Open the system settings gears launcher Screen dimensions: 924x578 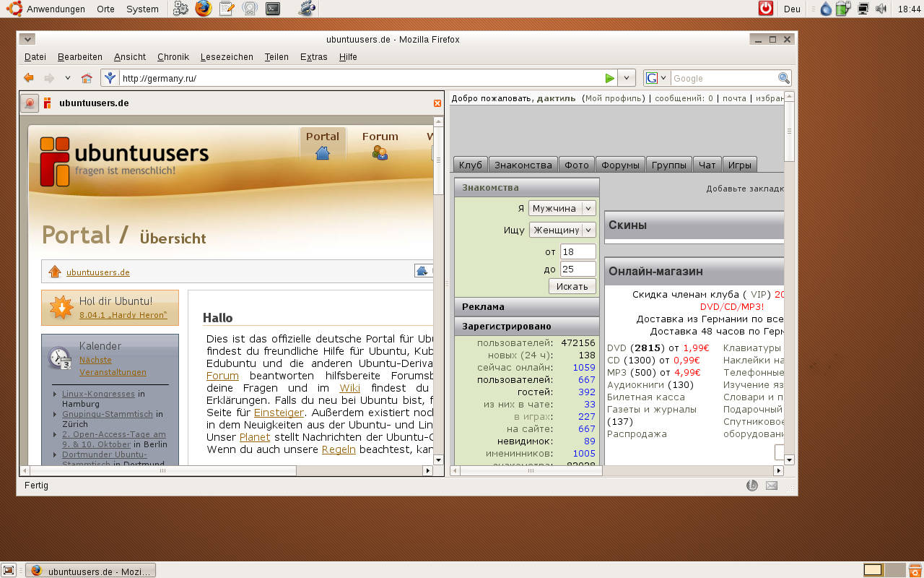tap(180, 9)
